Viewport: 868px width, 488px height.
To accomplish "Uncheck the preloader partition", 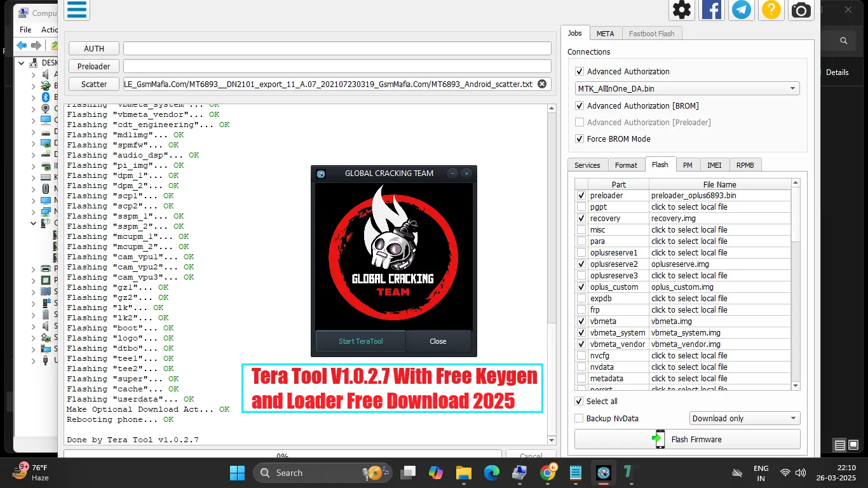I will point(581,196).
